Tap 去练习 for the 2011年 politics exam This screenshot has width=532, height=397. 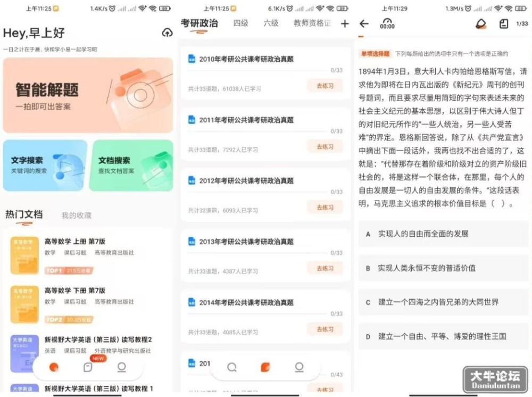[x=325, y=146]
